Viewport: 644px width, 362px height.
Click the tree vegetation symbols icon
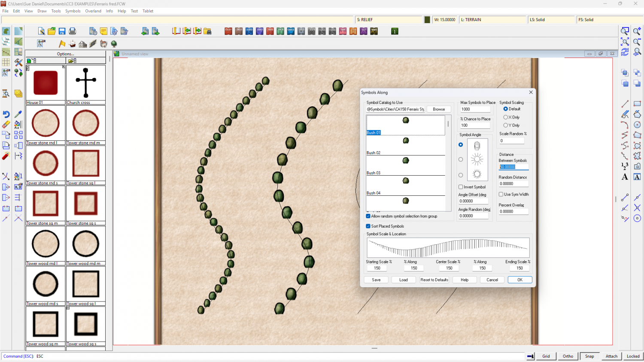pyautogui.click(x=114, y=44)
